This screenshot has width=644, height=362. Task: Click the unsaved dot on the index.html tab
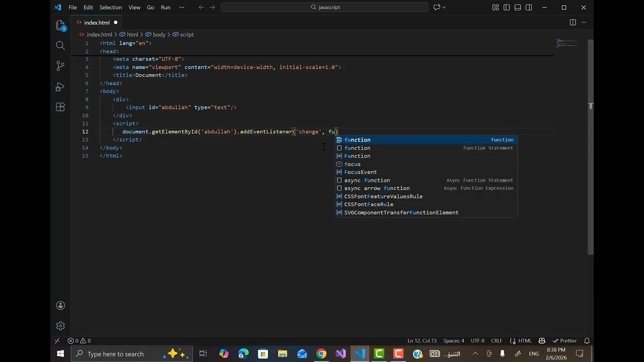115,23
